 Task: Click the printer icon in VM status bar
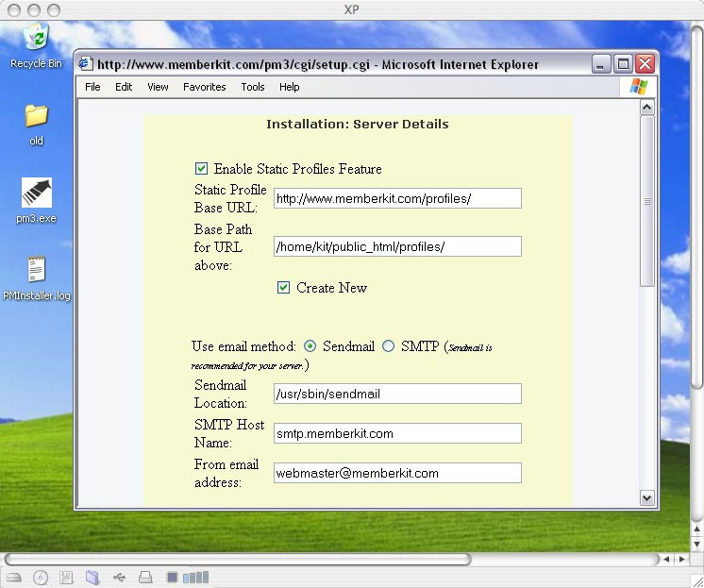pos(145,578)
